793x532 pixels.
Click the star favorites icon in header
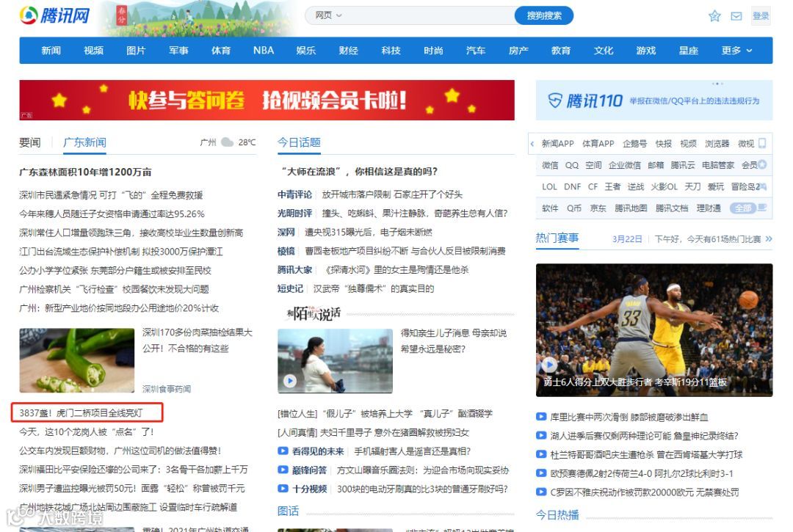[714, 16]
